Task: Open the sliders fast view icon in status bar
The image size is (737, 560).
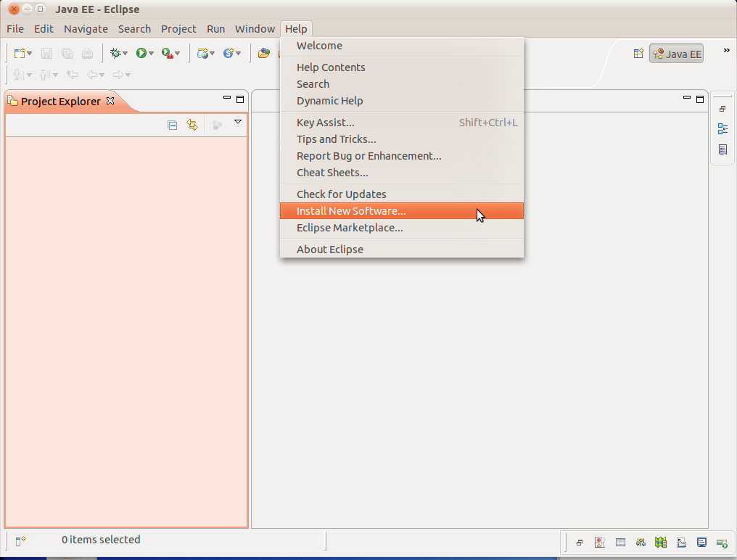Action: click(641, 542)
